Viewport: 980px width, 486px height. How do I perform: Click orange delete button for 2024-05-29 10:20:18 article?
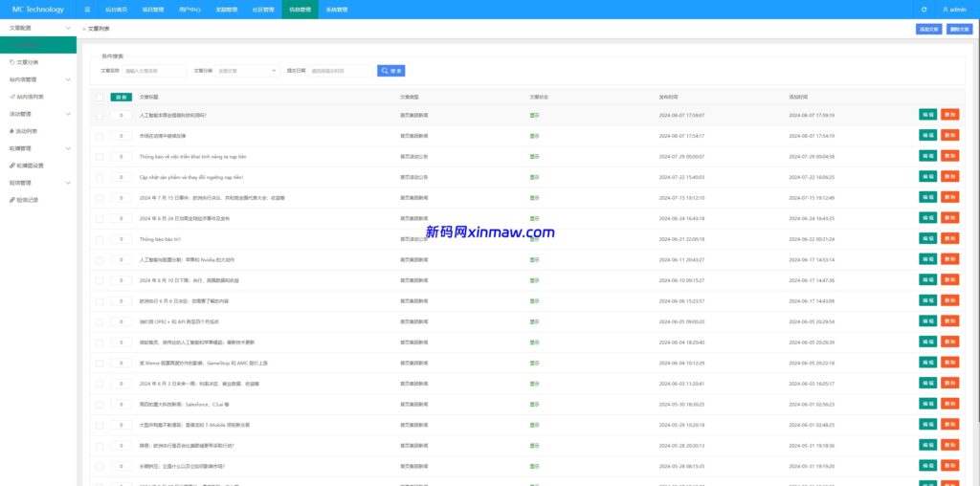[x=950, y=424]
